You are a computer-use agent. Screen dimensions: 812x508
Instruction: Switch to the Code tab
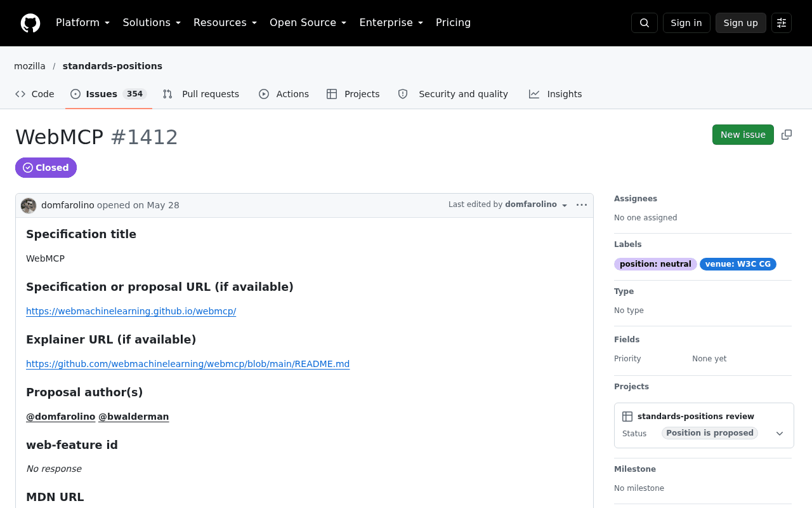point(35,94)
